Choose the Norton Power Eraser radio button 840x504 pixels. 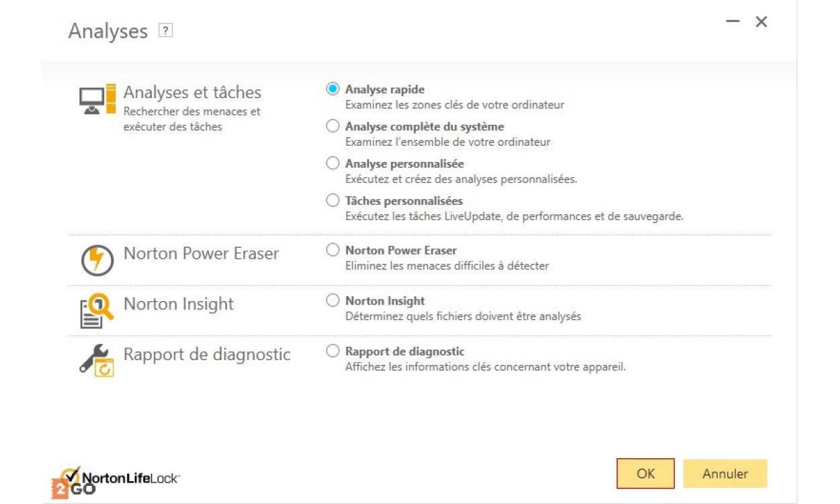point(333,250)
